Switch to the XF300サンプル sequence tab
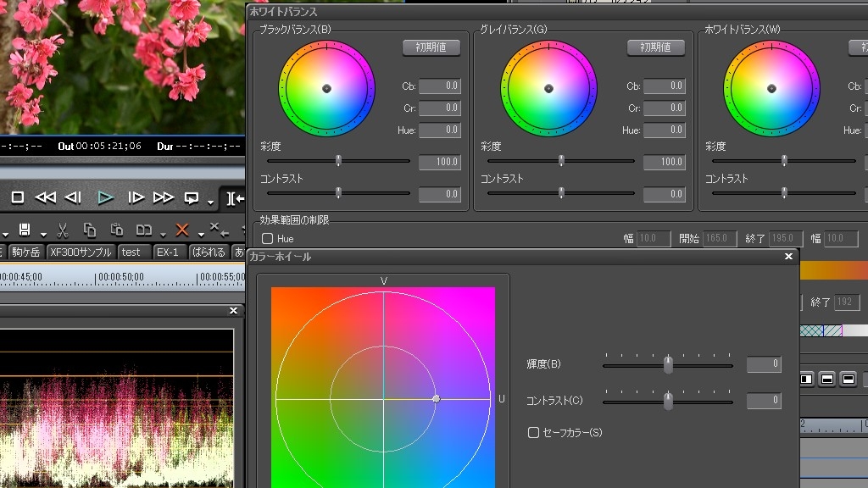This screenshot has height=488, width=868. click(81, 252)
